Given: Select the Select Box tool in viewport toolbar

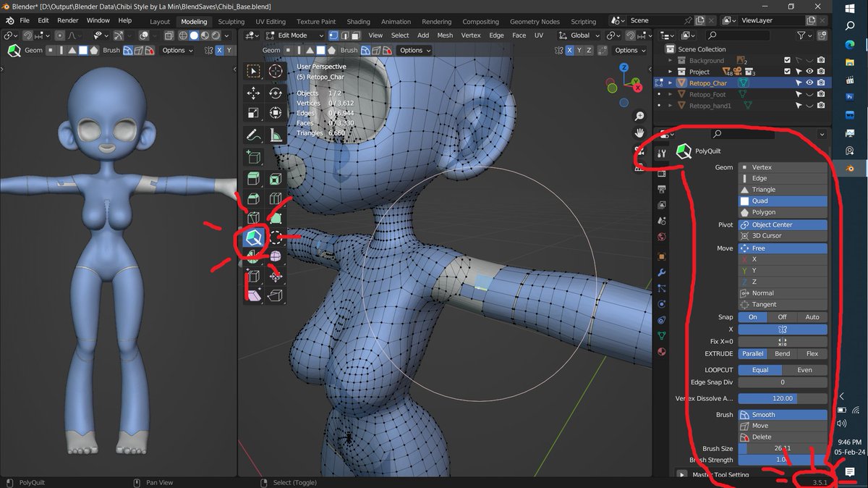Looking at the screenshot, I should (x=254, y=71).
